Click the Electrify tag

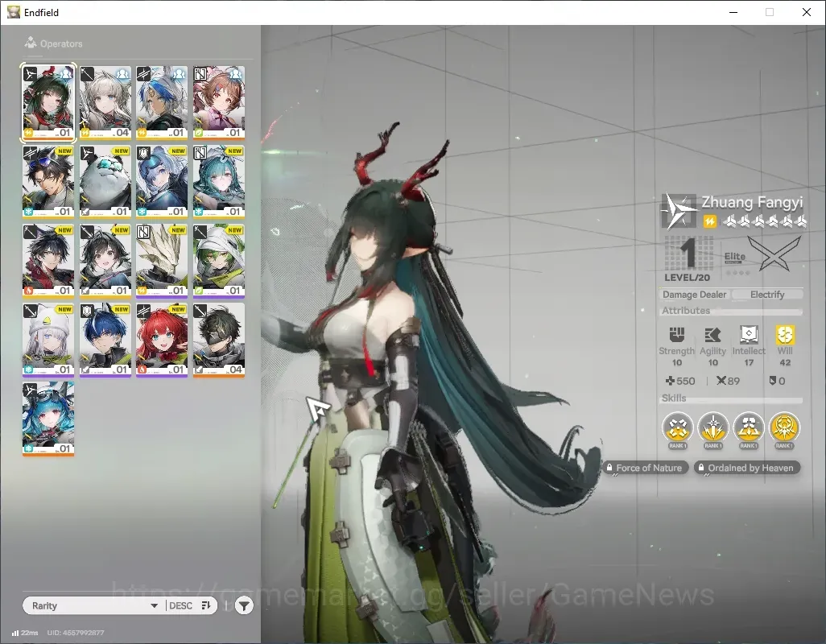coord(767,295)
